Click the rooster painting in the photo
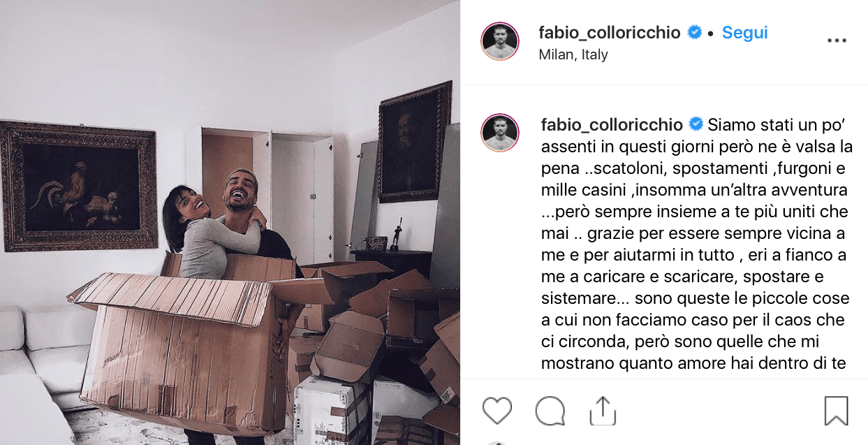This screenshot has height=445, width=868. point(79,186)
